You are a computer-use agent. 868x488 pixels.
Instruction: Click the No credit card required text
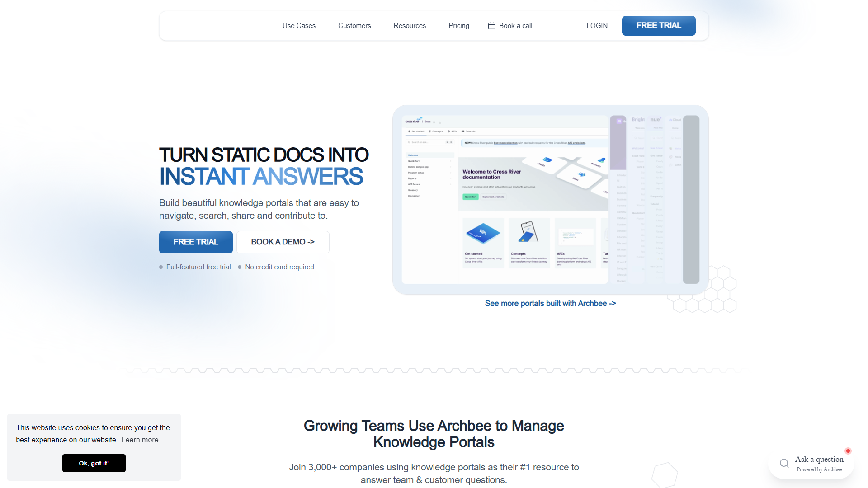pyautogui.click(x=279, y=267)
